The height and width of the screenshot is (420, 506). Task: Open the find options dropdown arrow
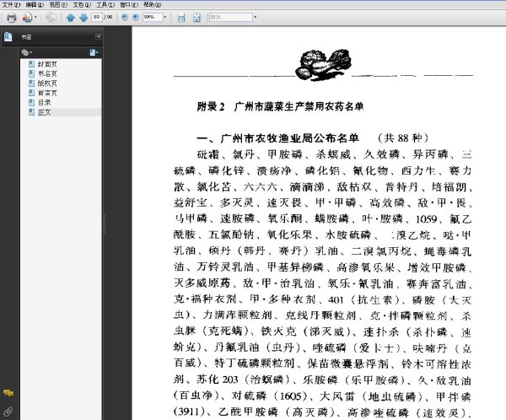pyautogui.click(x=255, y=17)
